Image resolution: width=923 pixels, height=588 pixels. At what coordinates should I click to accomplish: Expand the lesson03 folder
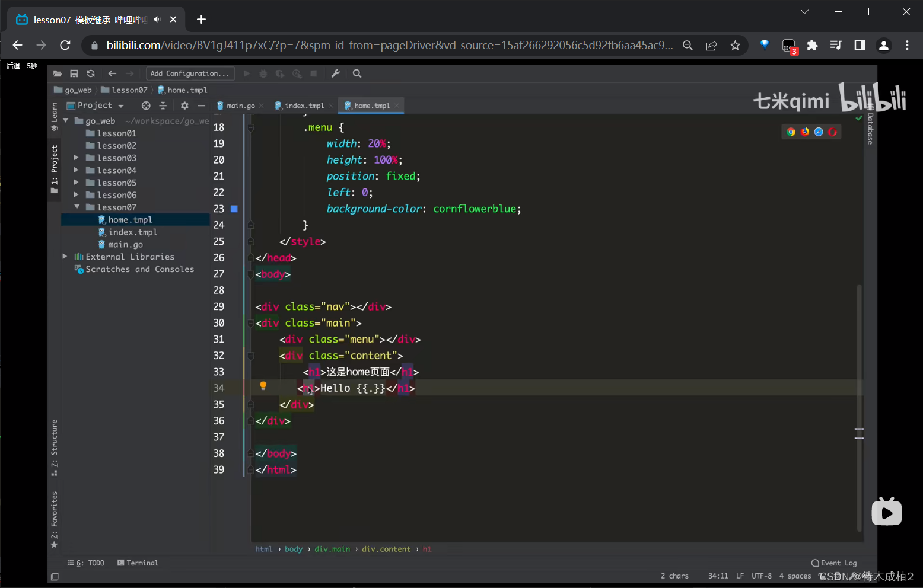pyautogui.click(x=76, y=158)
